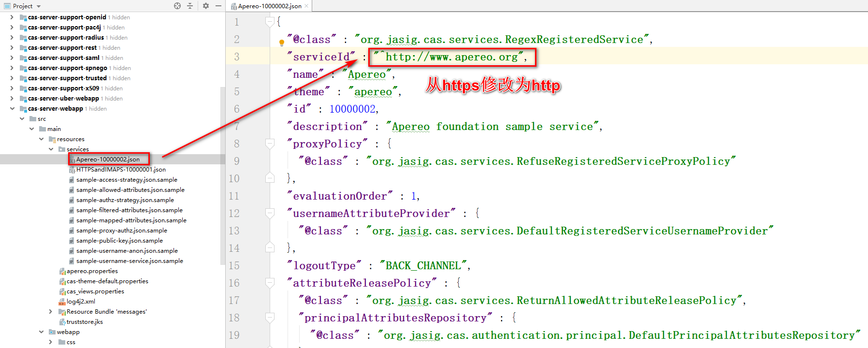
Task: Toggle fold marker at attributeReleasePolicy line 16
Action: click(x=270, y=283)
